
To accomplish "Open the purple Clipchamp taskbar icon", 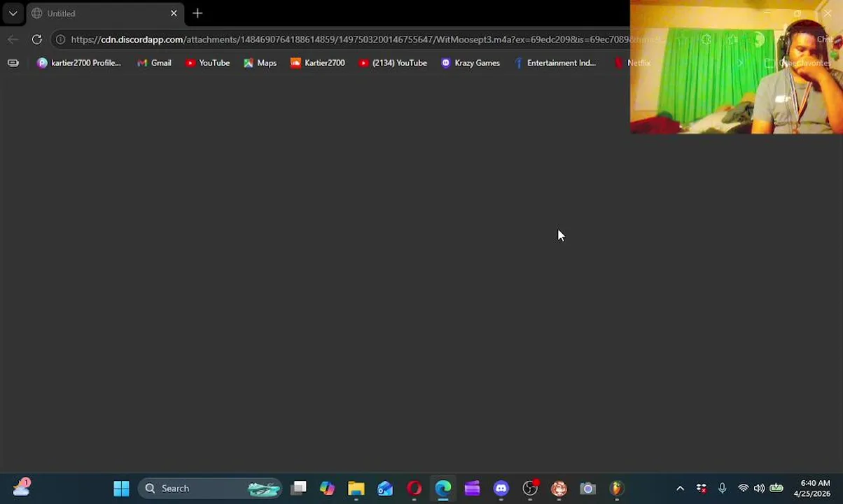I will (x=472, y=488).
